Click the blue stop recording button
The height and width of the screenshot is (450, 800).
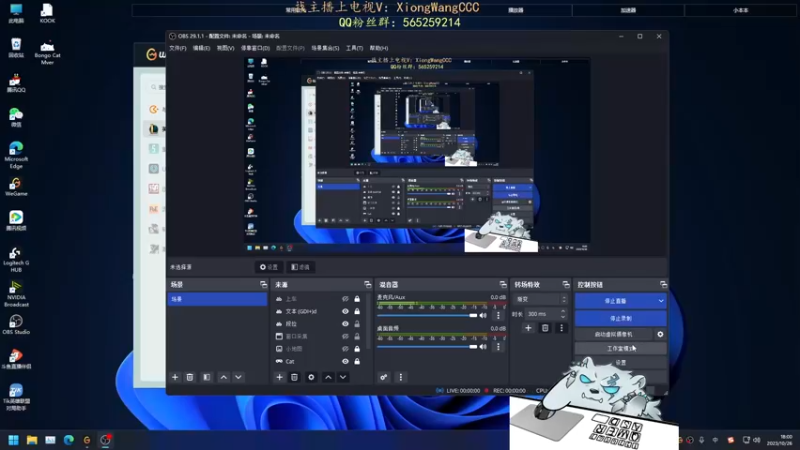point(621,318)
